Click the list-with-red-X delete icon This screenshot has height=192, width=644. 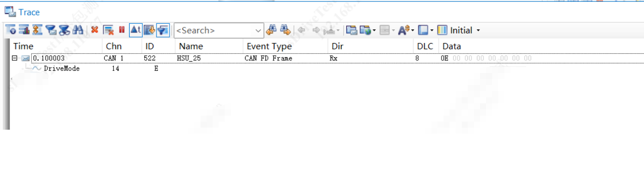click(108, 30)
